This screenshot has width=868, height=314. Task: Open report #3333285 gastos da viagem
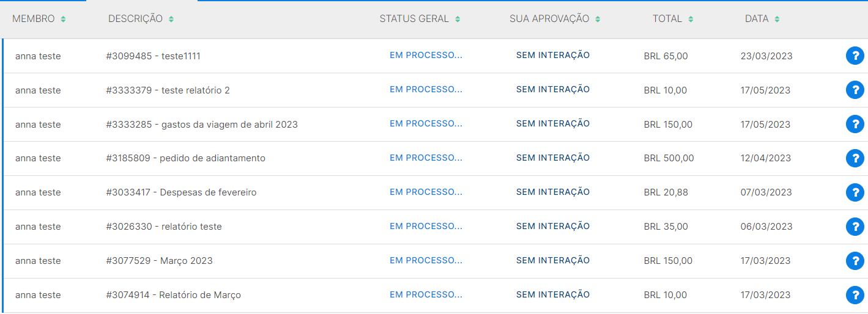[202, 124]
